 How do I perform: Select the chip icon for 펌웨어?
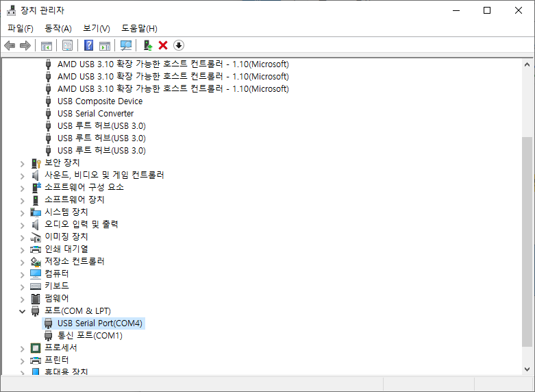click(x=36, y=298)
